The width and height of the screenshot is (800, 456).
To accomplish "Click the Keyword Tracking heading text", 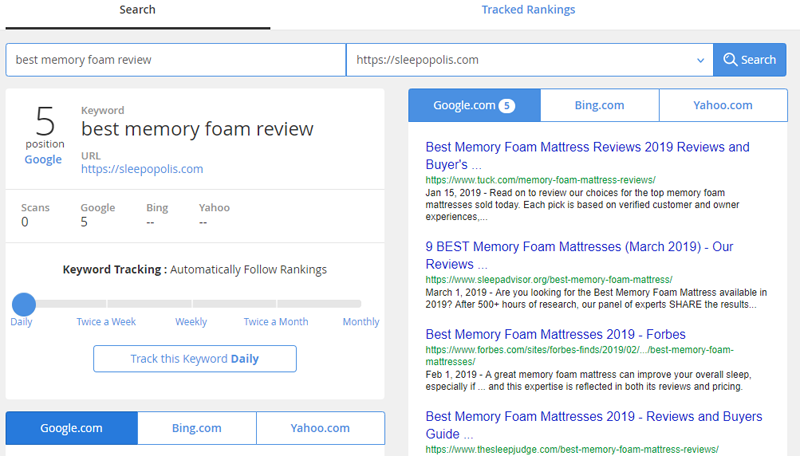I will (195, 269).
